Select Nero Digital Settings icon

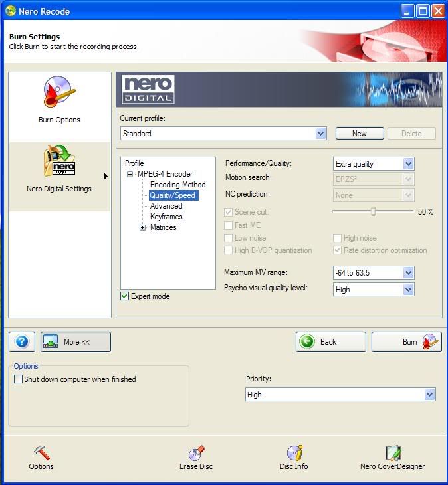59,161
